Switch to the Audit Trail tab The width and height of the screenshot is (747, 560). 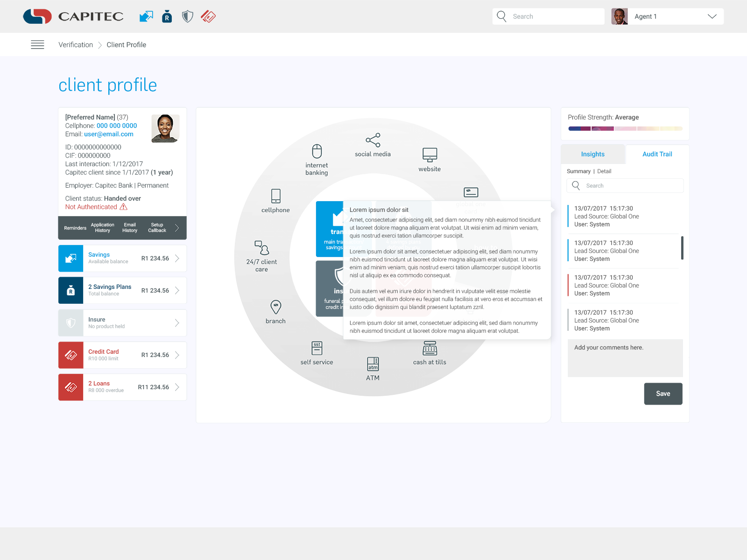[x=657, y=154]
